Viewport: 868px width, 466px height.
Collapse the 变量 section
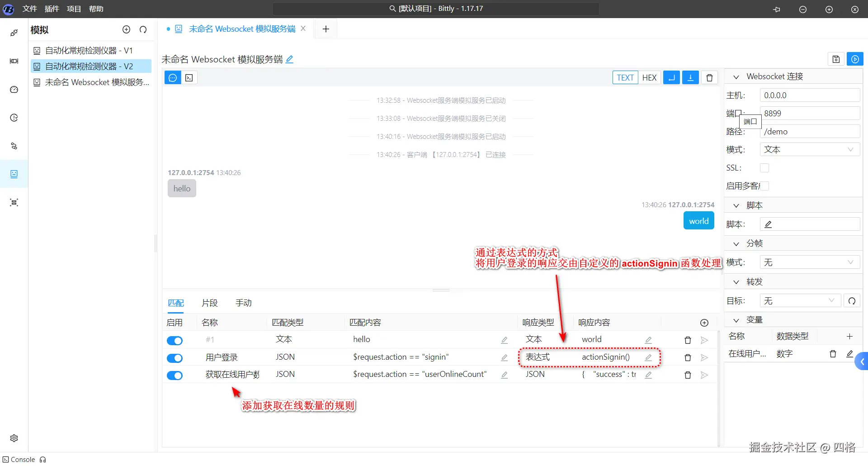pyautogui.click(x=736, y=320)
